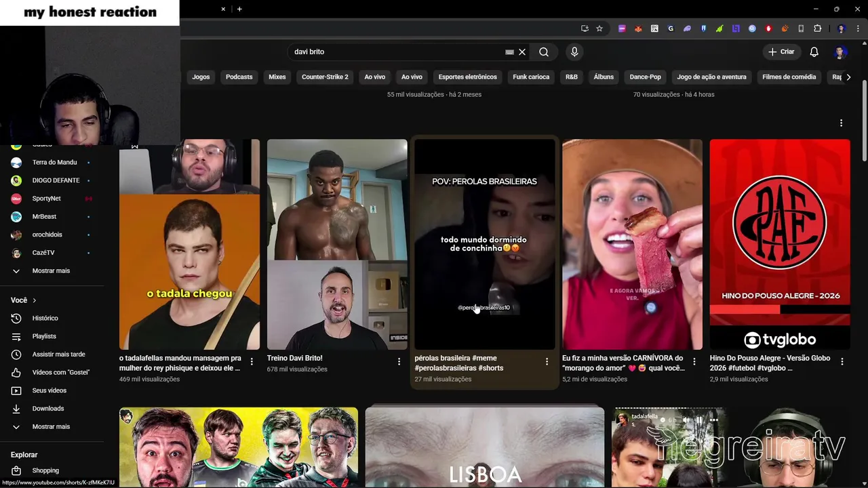
Task: Bookmark this page with star icon
Action: (599, 28)
